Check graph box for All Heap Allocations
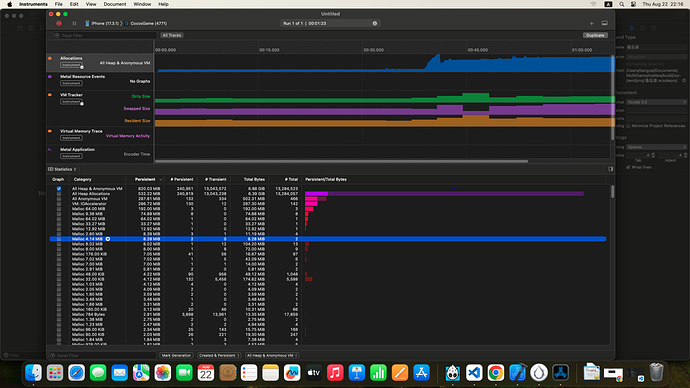 coord(59,194)
